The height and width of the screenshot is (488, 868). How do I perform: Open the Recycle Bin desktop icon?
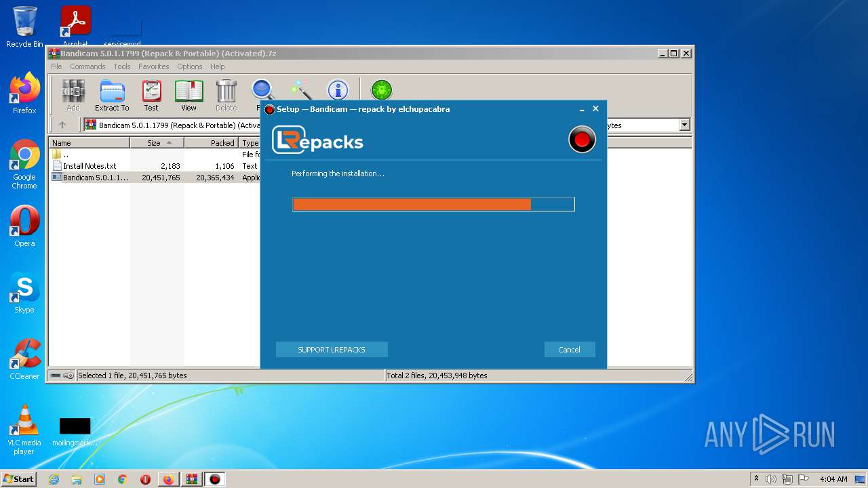coord(24,27)
